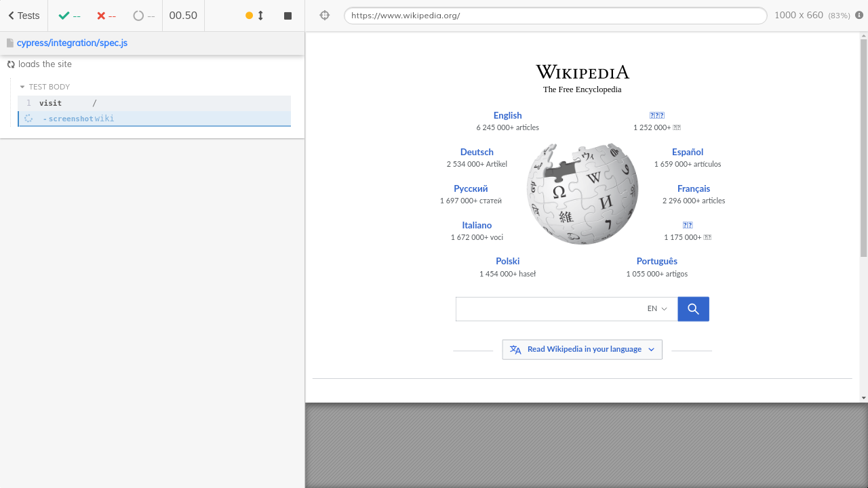The height and width of the screenshot is (488, 868).
Task: Open the English Wikipedia link
Action: click(x=508, y=115)
